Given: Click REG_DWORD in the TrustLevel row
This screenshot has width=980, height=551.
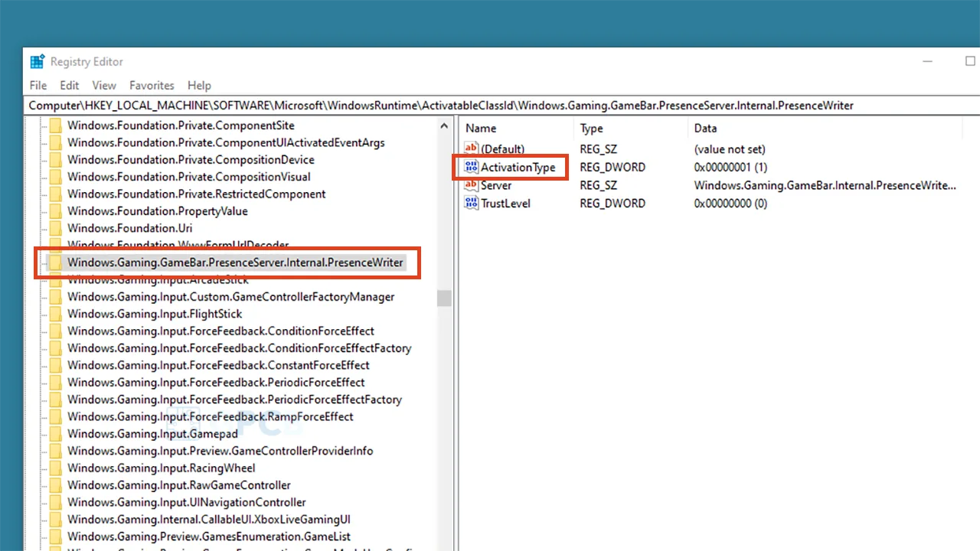Looking at the screenshot, I should [612, 204].
